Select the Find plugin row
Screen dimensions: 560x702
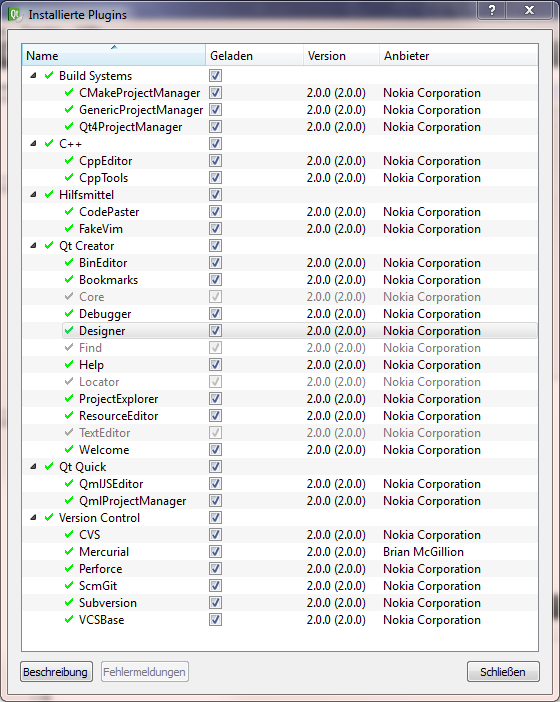pos(280,348)
